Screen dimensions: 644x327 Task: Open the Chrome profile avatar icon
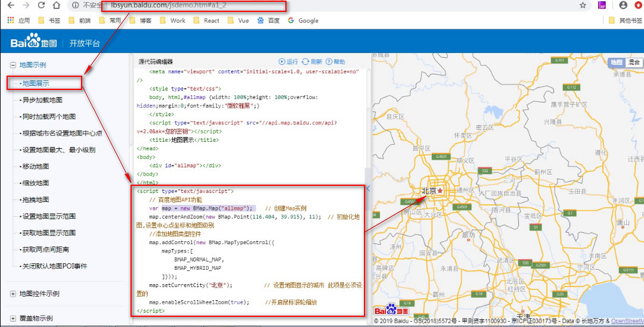(623, 5)
